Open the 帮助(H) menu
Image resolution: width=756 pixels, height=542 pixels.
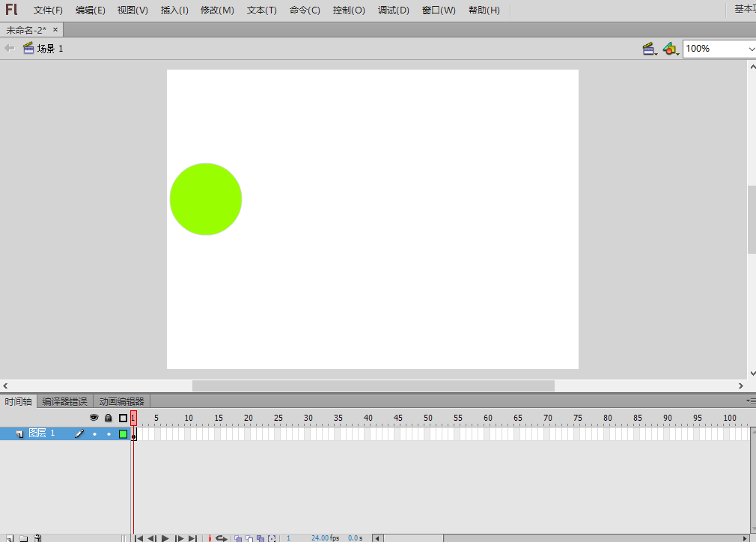[484, 10]
